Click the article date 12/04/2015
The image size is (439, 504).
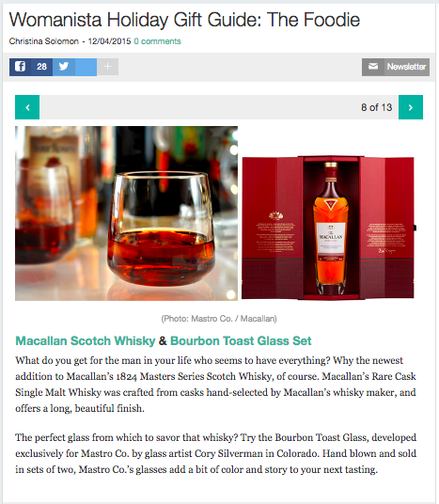point(110,41)
